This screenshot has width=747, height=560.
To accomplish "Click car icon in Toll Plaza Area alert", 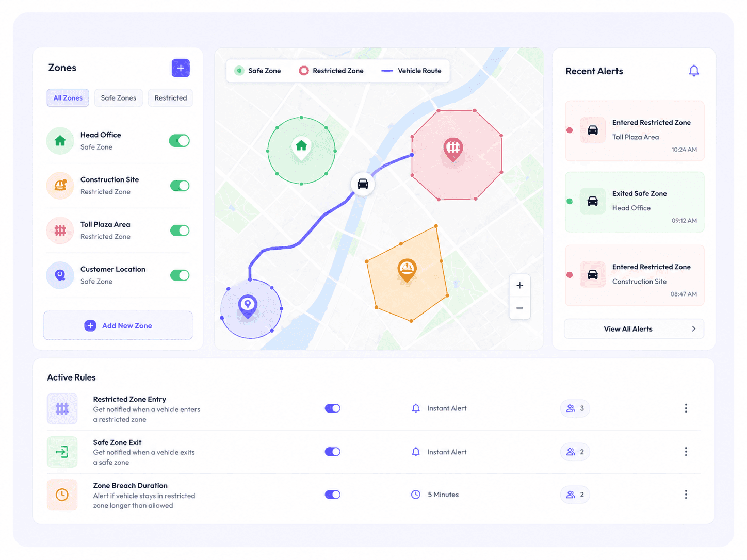I will point(593,130).
